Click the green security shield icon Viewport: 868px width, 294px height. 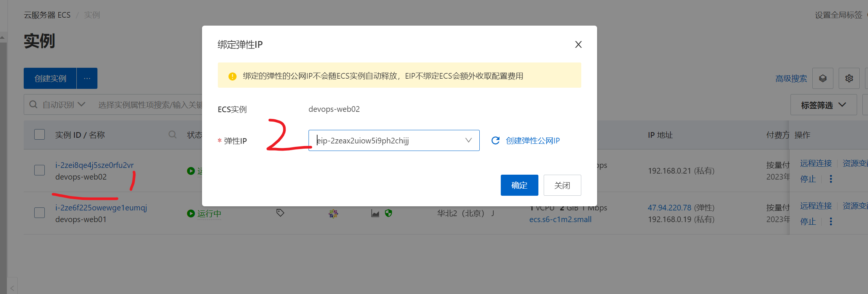pyautogui.click(x=389, y=213)
